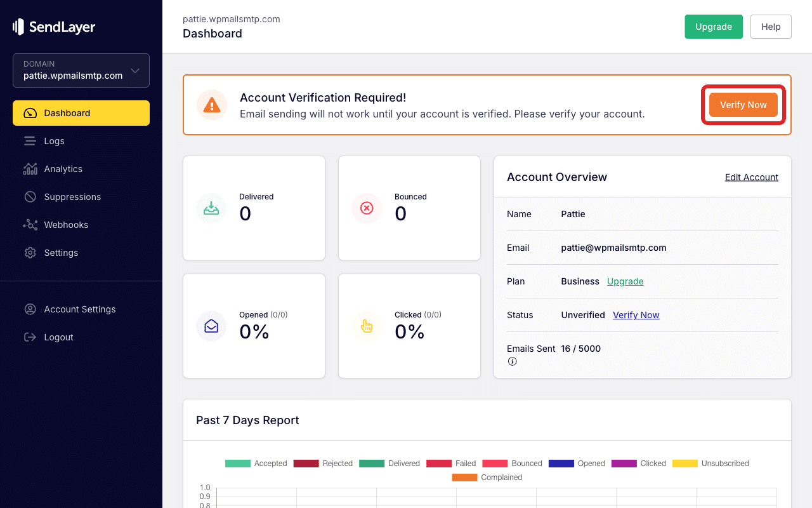Click orange Verify Now button

point(743,105)
